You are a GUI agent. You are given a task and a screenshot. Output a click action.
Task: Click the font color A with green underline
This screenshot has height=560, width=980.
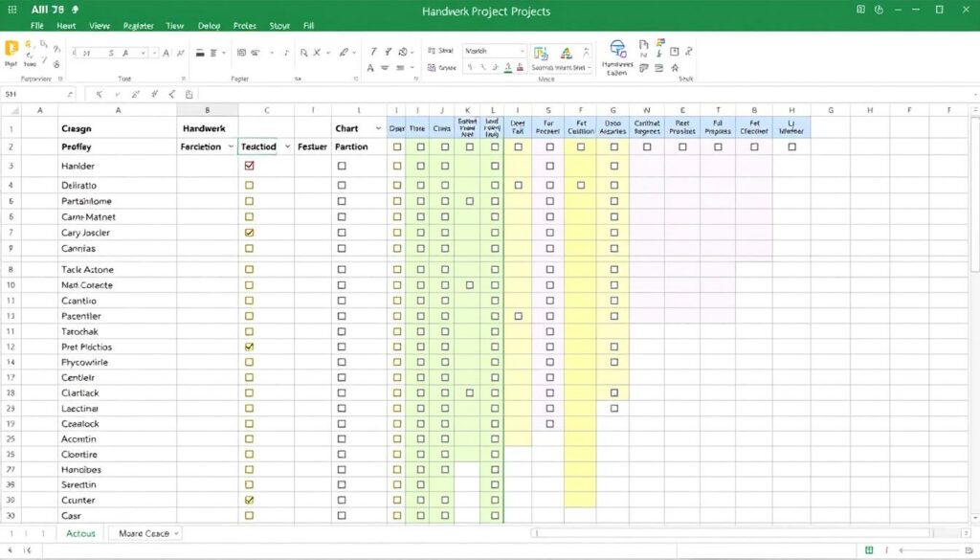508,68
